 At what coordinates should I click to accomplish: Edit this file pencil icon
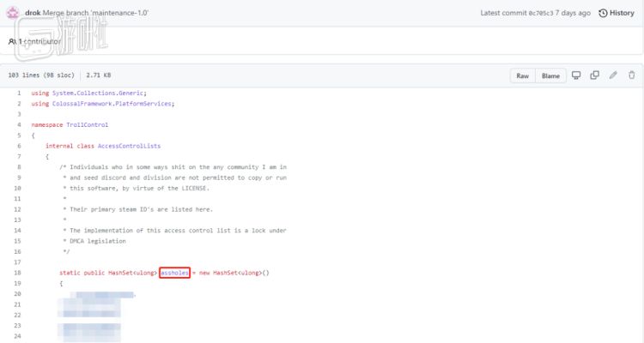[x=613, y=75]
